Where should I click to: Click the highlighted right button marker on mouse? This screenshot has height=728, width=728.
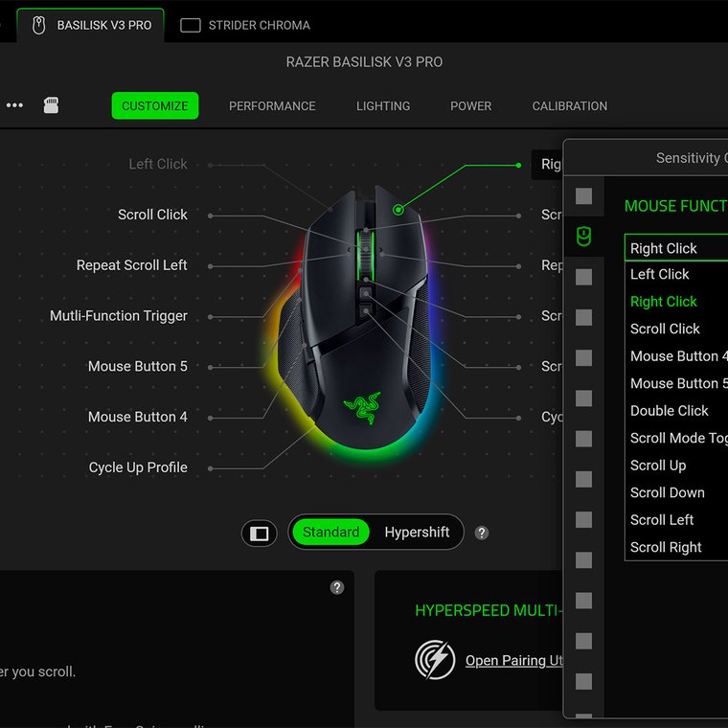(x=398, y=210)
